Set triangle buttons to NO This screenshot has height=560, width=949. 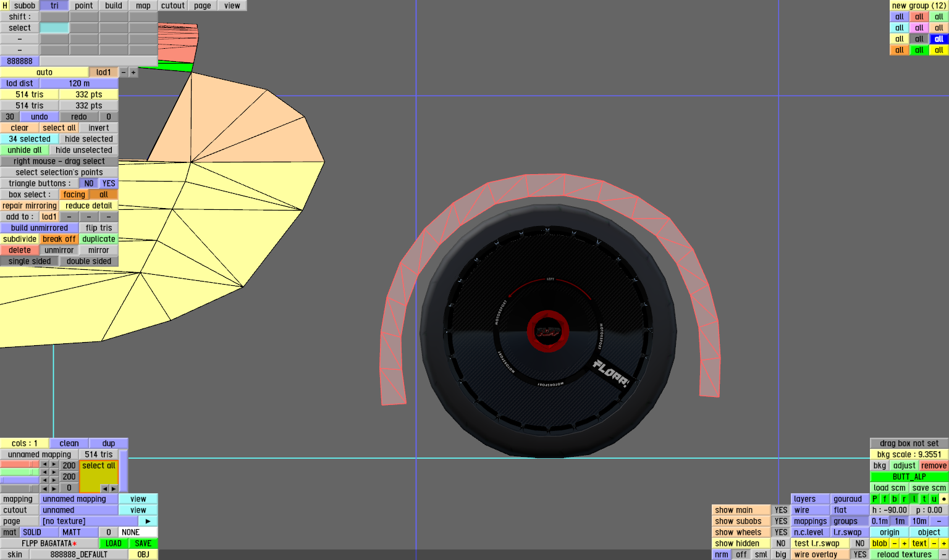[x=89, y=183]
